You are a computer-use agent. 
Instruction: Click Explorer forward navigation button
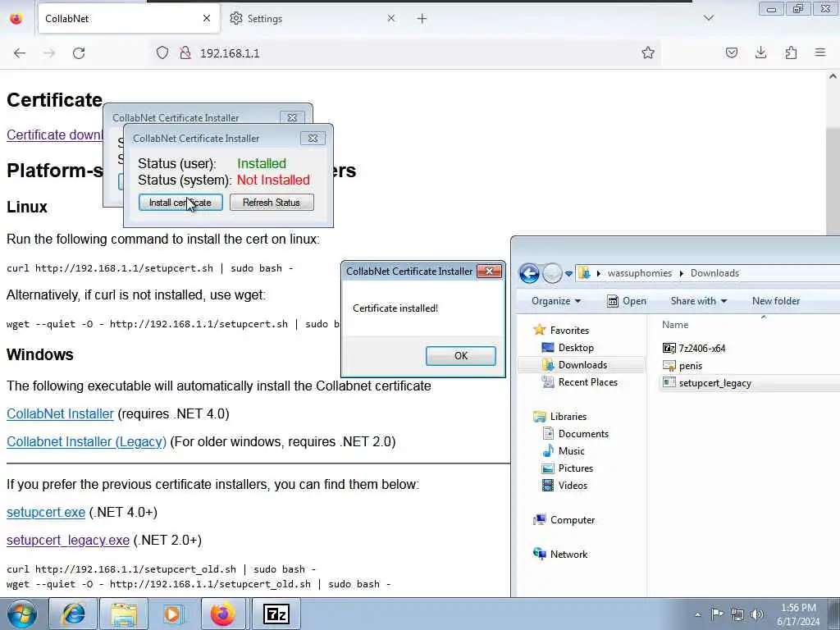coord(552,273)
